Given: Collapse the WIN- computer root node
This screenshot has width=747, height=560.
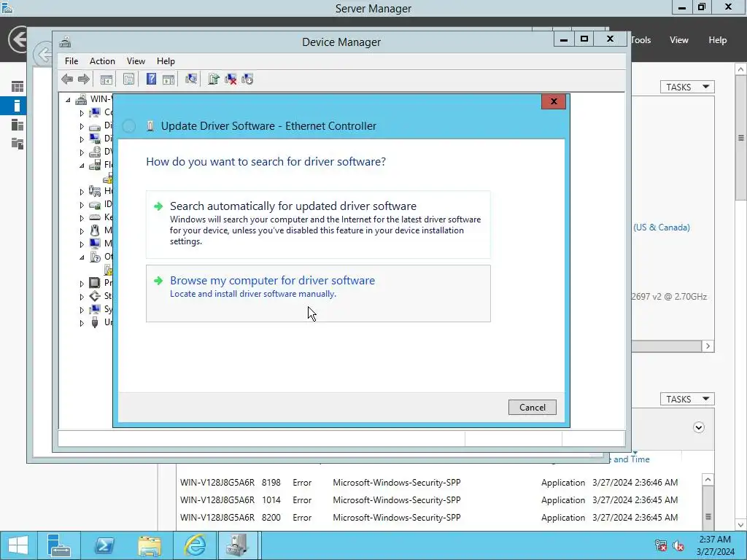Looking at the screenshot, I should point(68,100).
